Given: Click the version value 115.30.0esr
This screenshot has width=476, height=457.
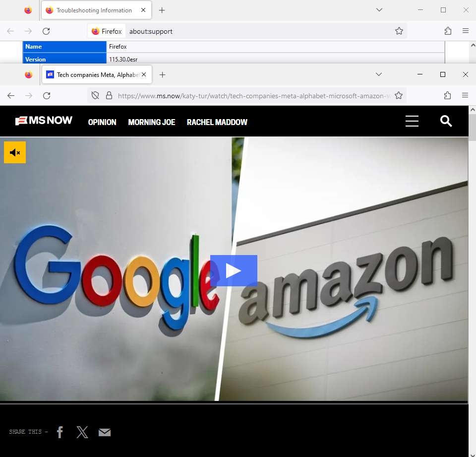Looking at the screenshot, I should click(x=123, y=59).
